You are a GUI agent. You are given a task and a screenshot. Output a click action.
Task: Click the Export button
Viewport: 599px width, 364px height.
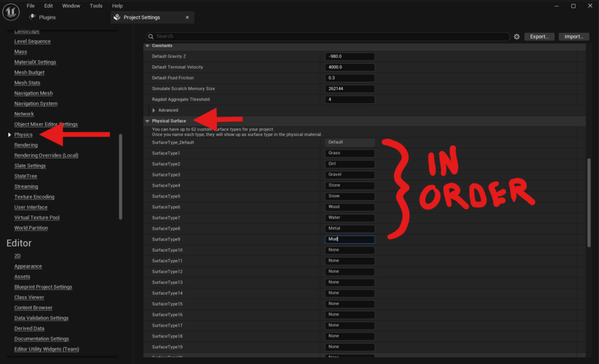539,36
